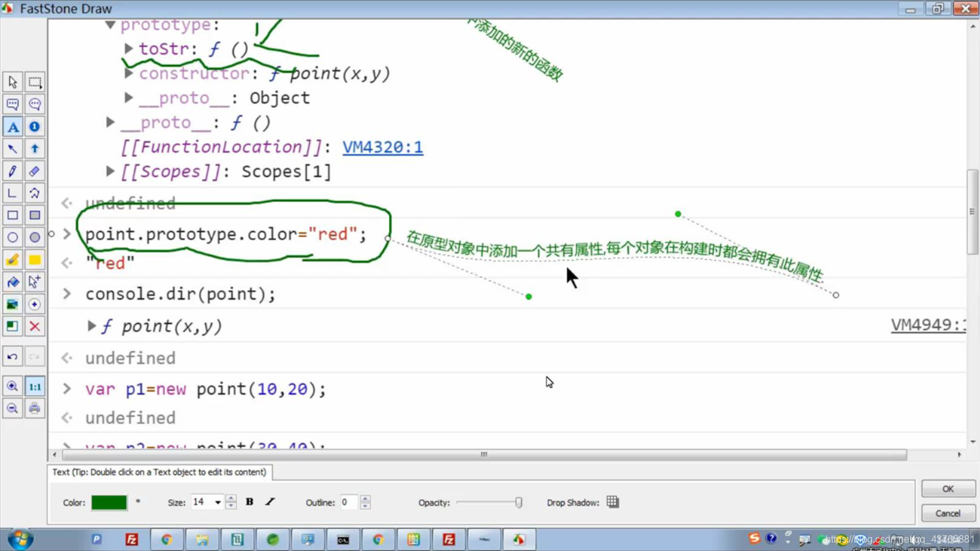Open the green text Color swatch
The image size is (980, 551).
pyautogui.click(x=109, y=503)
